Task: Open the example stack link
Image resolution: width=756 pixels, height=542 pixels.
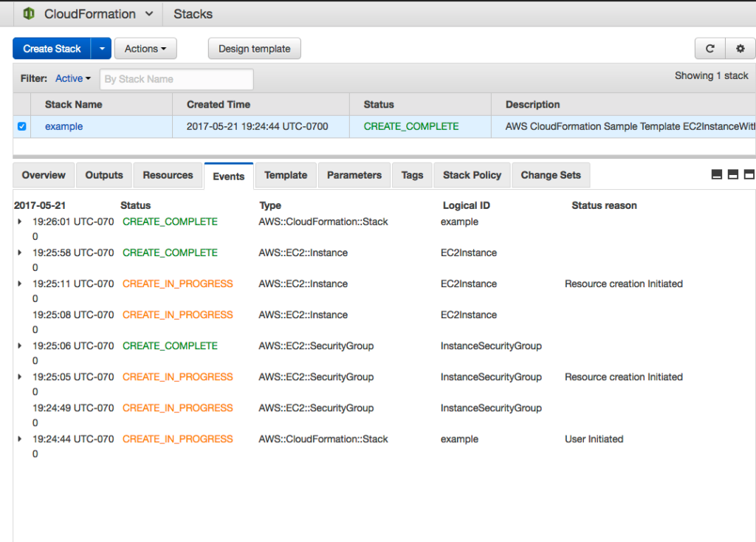Action: [63, 126]
